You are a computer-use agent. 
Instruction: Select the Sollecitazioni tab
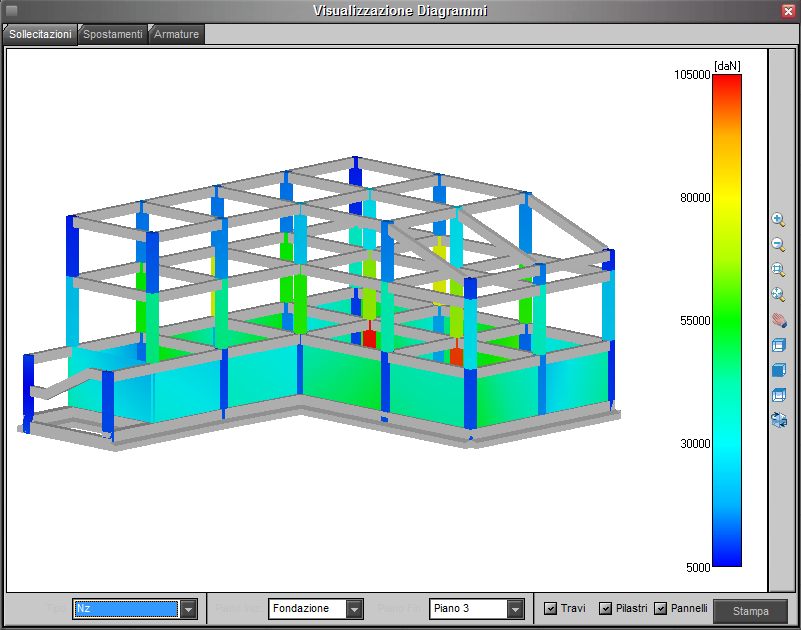point(40,34)
